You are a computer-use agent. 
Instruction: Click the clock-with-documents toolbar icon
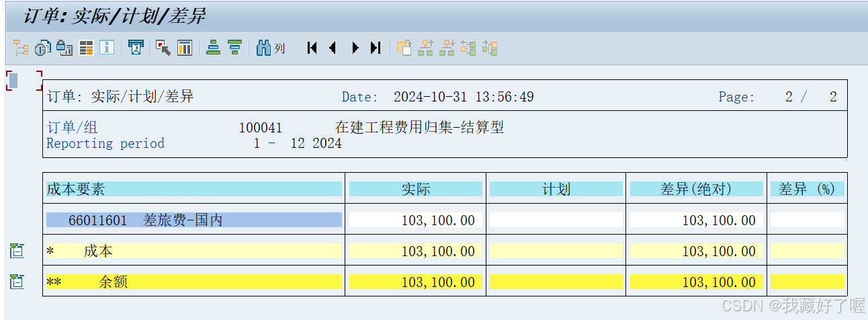(42, 48)
